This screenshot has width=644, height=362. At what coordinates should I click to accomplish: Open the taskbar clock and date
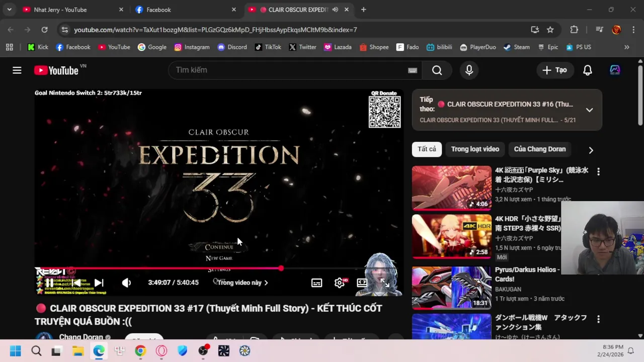coord(610,351)
